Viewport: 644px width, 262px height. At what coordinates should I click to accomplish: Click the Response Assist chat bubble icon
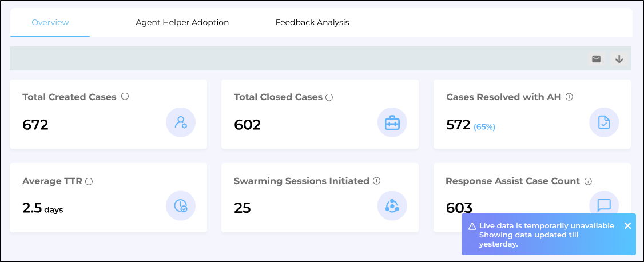click(x=604, y=205)
